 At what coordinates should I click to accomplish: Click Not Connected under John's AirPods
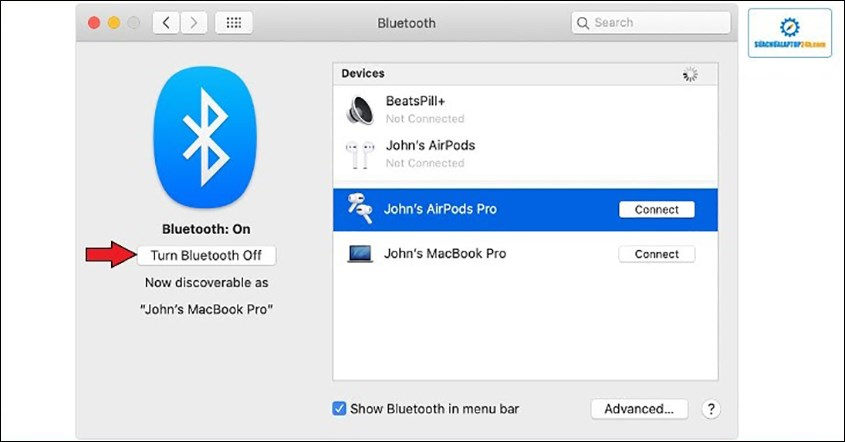(425, 163)
